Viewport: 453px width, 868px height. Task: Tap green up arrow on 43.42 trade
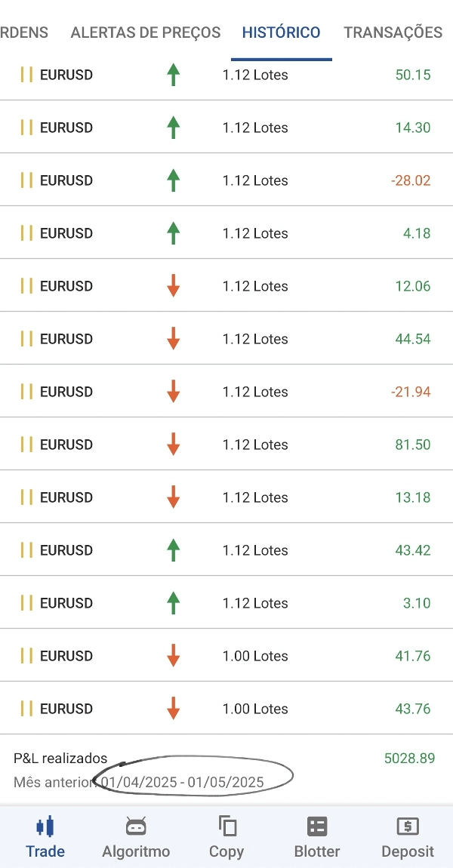tap(173, 550)
